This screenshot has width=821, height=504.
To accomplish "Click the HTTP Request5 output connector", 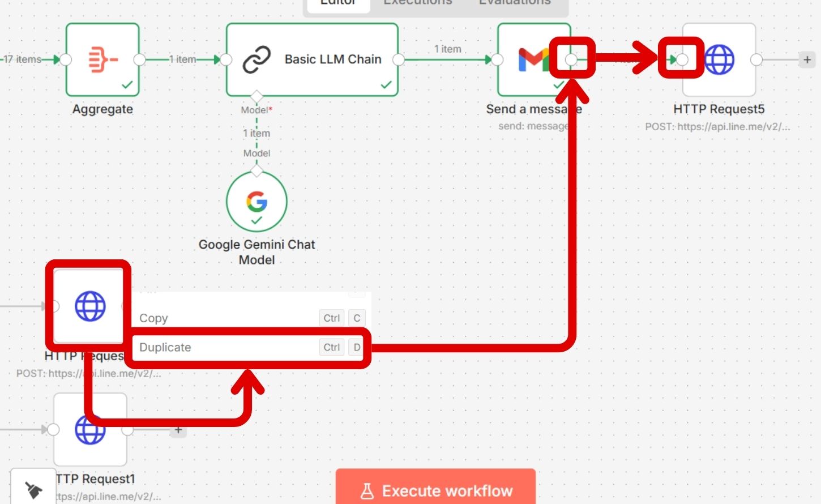I will coord(756,59).
